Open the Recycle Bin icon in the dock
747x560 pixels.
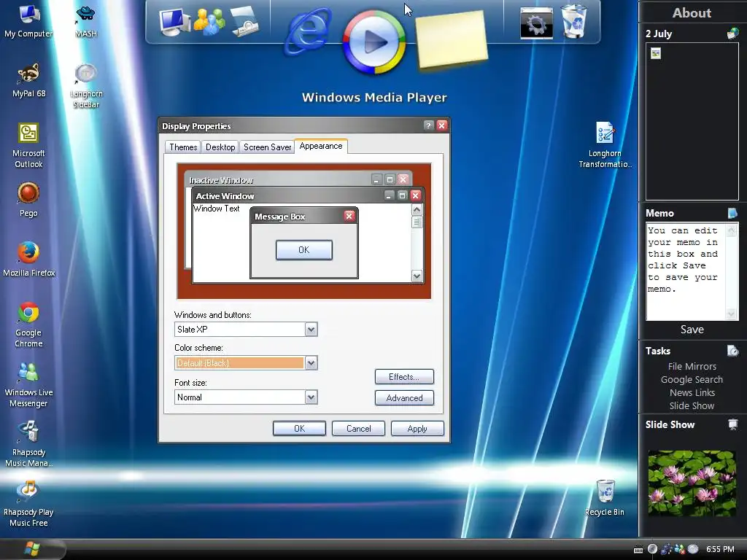[574, 21]
